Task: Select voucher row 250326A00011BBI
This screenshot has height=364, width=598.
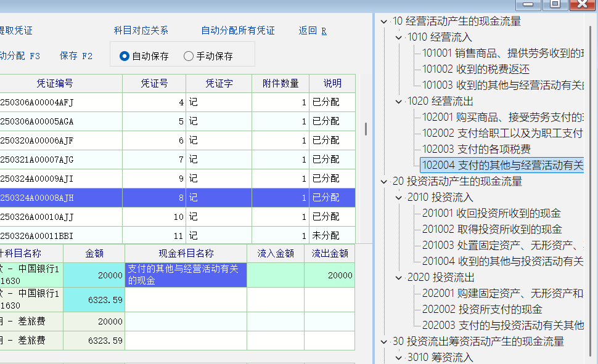Action: (178, 235)
